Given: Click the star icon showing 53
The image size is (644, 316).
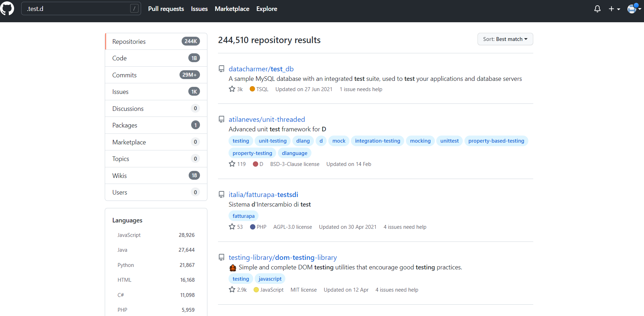Looking at the screenshot, I should pyautogui.click(x=232, y=227).
